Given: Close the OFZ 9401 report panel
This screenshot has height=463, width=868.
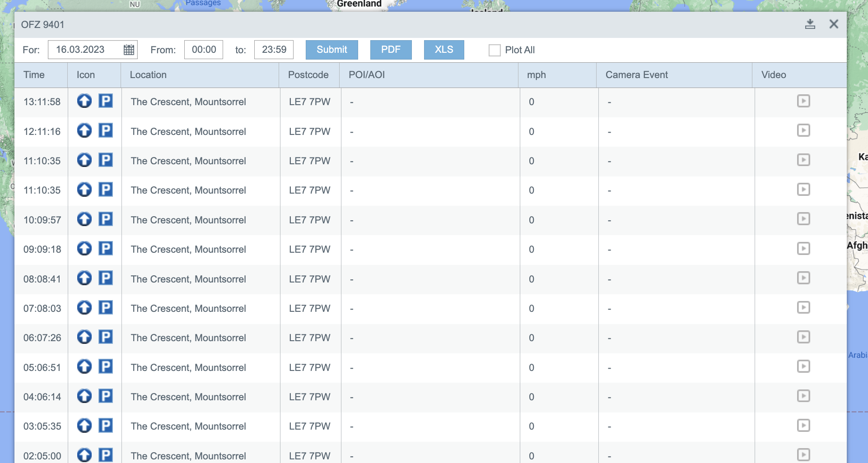Looking at the screenshot, I should tap(834, 24).
